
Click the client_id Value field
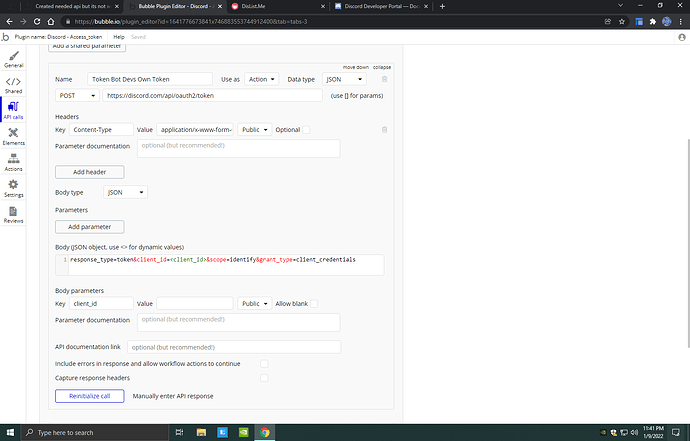(195, 304)
